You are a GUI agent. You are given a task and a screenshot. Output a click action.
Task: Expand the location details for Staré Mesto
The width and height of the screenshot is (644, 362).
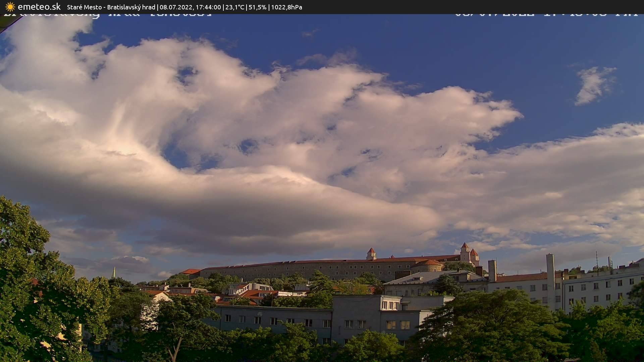85,7
